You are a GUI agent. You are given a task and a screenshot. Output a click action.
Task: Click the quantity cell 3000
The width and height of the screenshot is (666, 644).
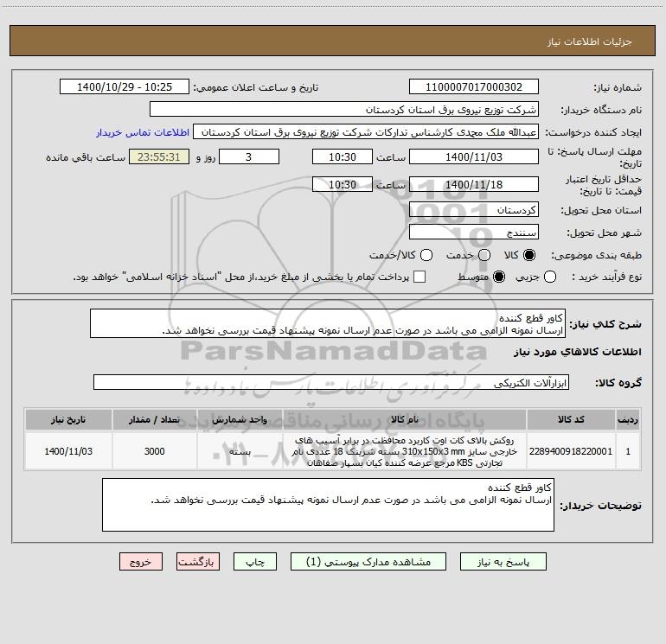[154, 451]
